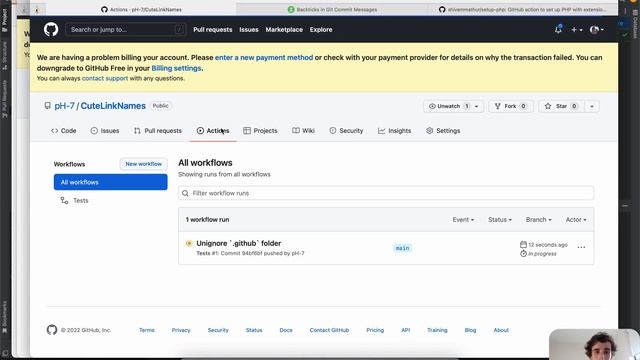
Task: Switch to the repository Security tab
Action: [346, 131]
